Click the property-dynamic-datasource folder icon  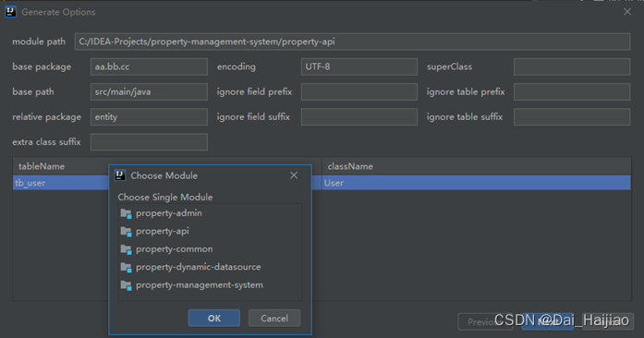[x=126, y=268]
